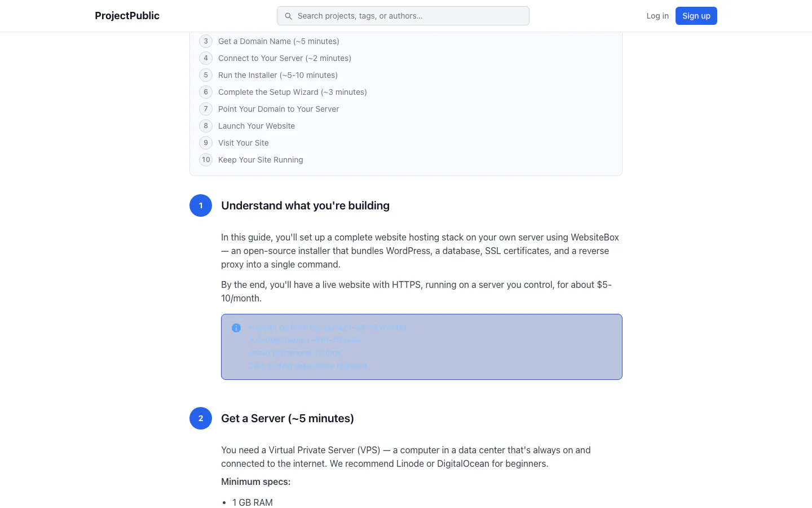Click the info icon in the requirements callout

click(x=236, y=328)
